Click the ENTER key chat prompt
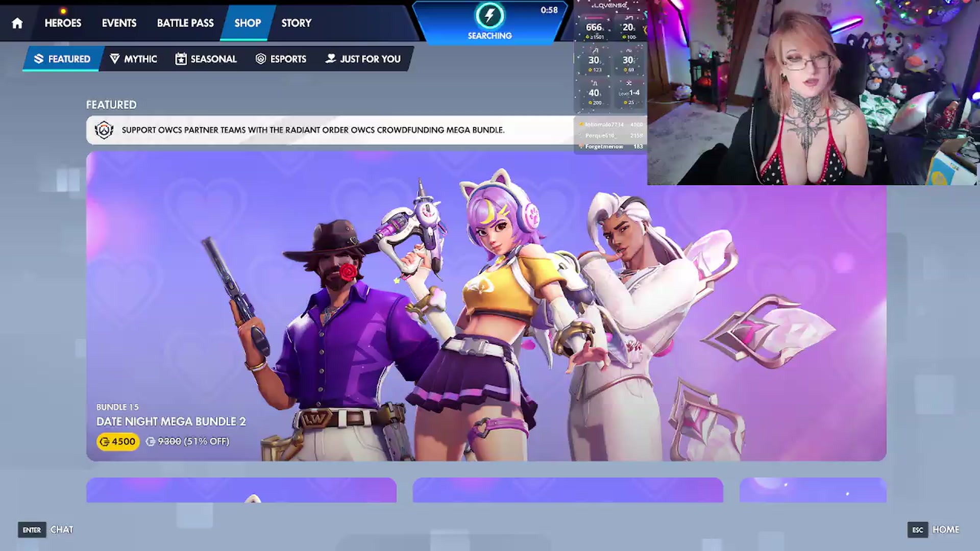This screenshot has width=980, height=551. 32,530
